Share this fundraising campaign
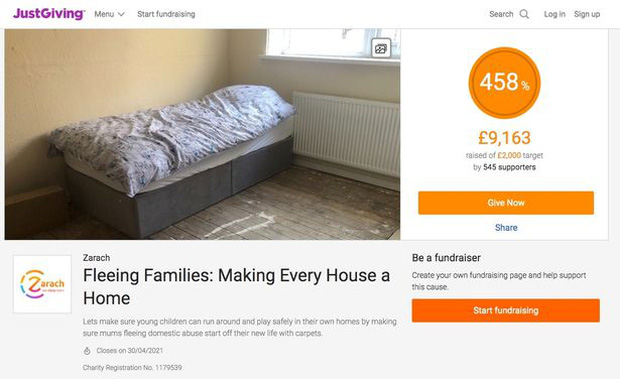Screen dimensions: 620x379 pyautogui.click(x=506, y=228)
